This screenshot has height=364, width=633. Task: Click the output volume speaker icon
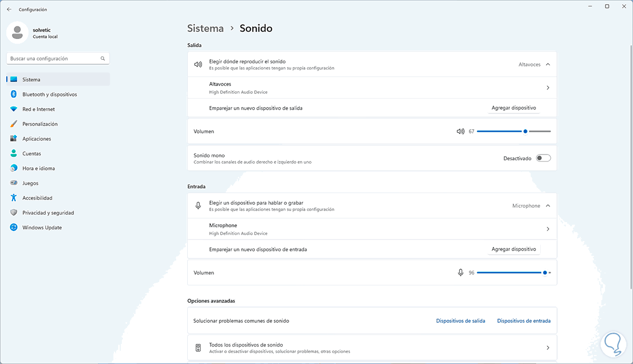coord(461,131)
